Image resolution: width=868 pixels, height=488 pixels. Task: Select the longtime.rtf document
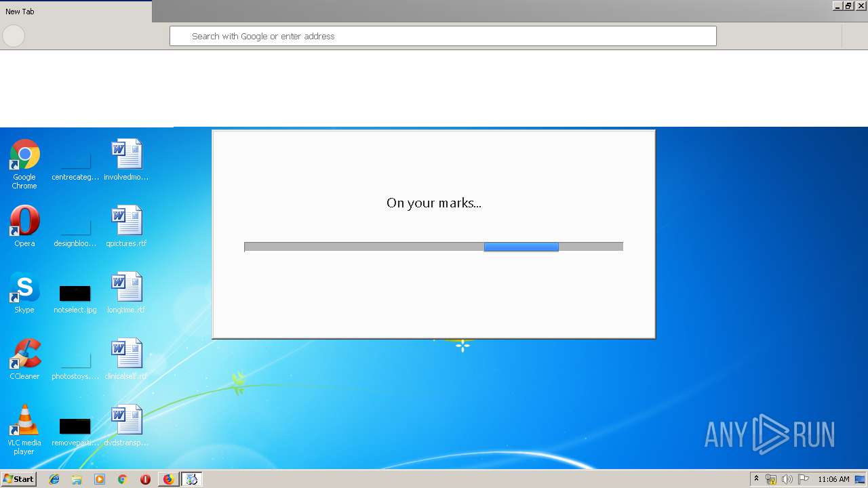coord(126,293)
